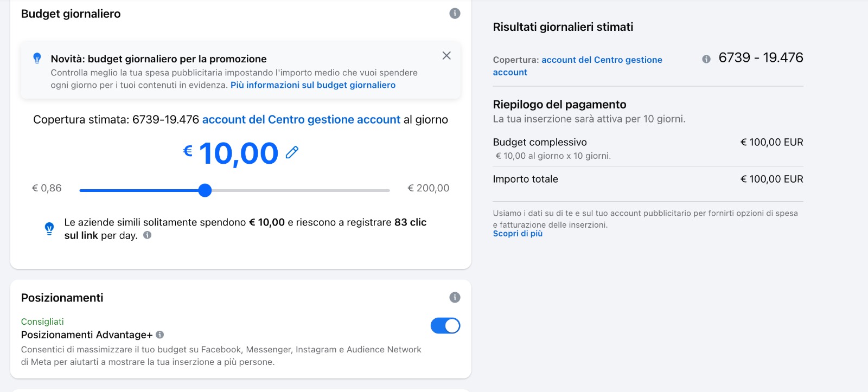
Task: Click the € 200,00 maximum budget label
Action: point(428,188)
